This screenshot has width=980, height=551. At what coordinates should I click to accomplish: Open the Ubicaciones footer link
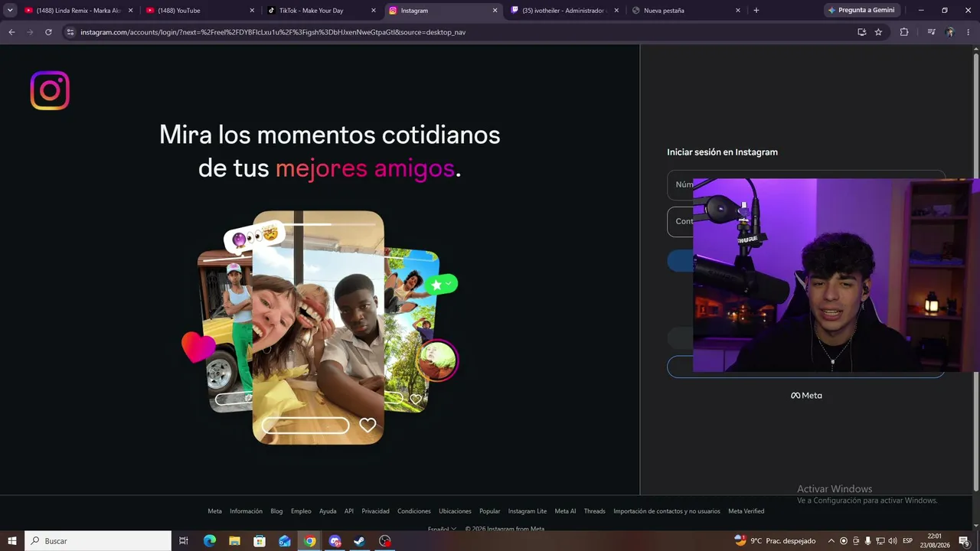455,511
